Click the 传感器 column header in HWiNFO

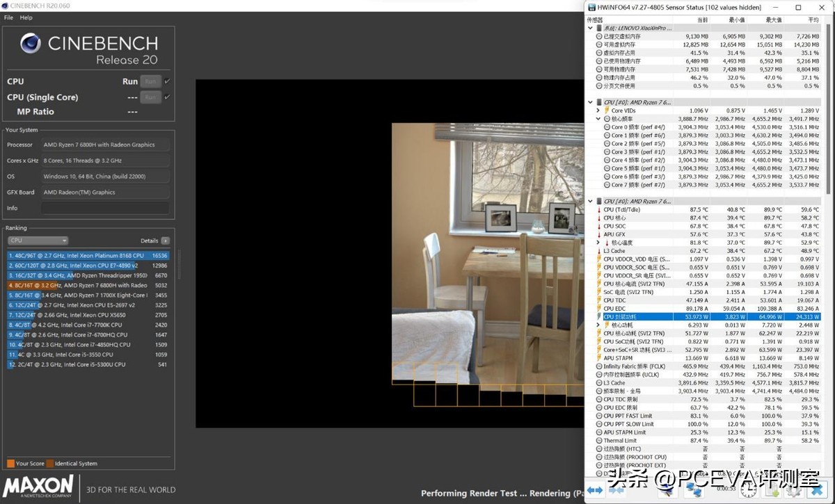[x=595, y=20]
